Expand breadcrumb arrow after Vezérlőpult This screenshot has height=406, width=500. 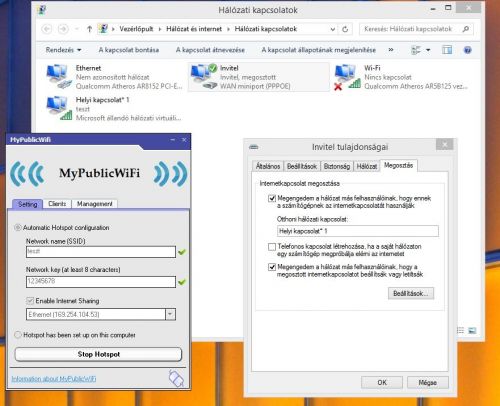[159, 29]
